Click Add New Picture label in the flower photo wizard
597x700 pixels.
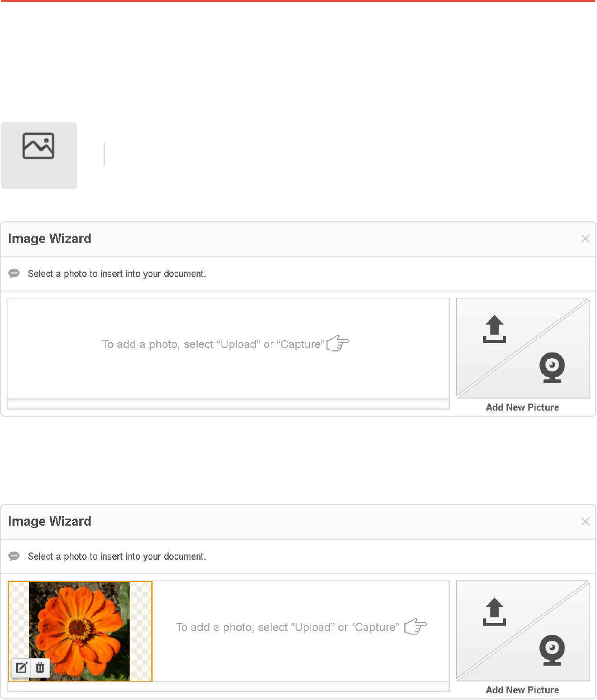coord(522,690)
